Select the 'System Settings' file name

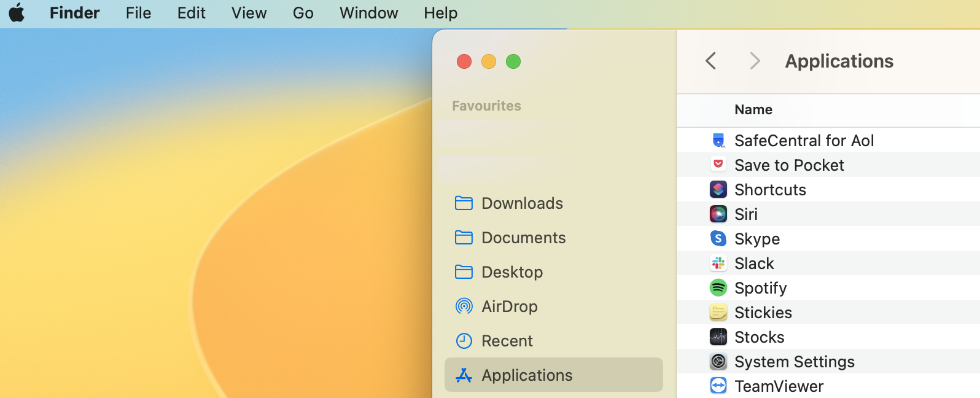pos(794,362)
